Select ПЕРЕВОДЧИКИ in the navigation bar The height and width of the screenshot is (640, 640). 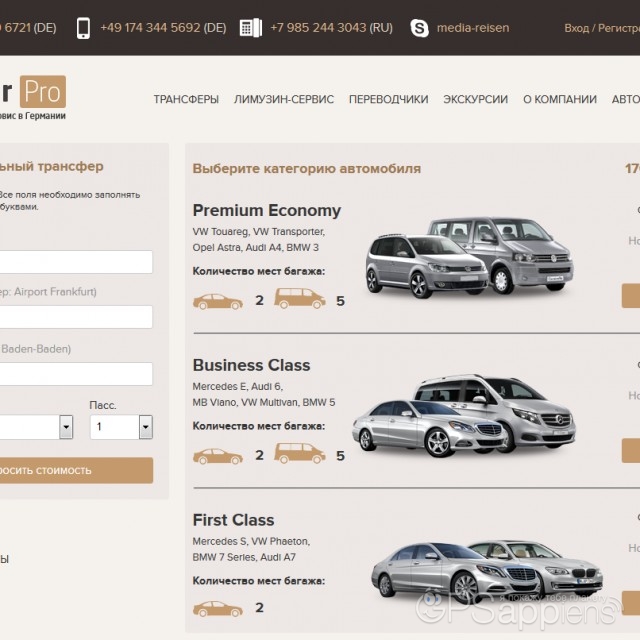tap(388, 99)
